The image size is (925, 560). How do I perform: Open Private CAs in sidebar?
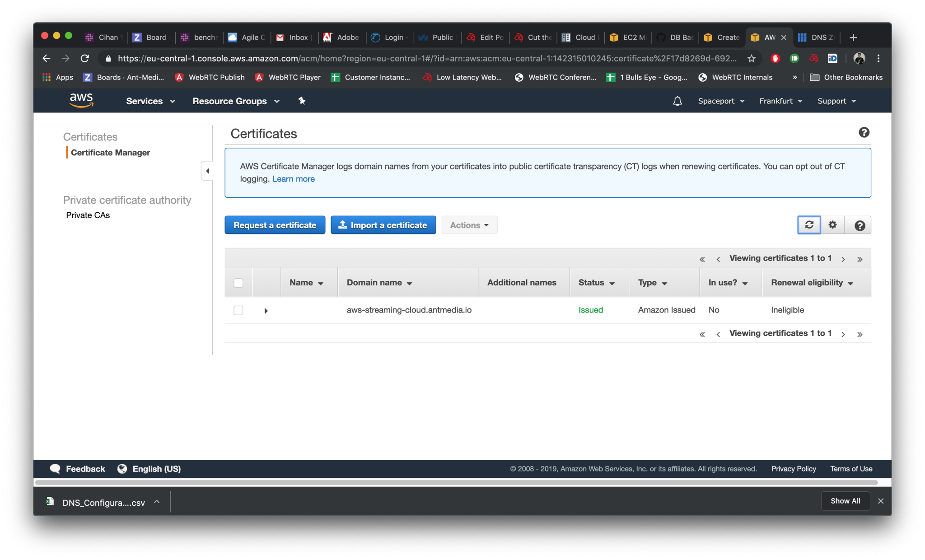click(x=88, y=215)
